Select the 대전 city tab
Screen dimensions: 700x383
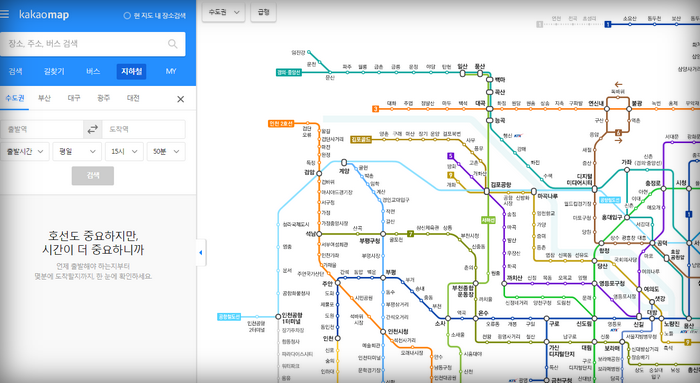(x=133, y=98)
